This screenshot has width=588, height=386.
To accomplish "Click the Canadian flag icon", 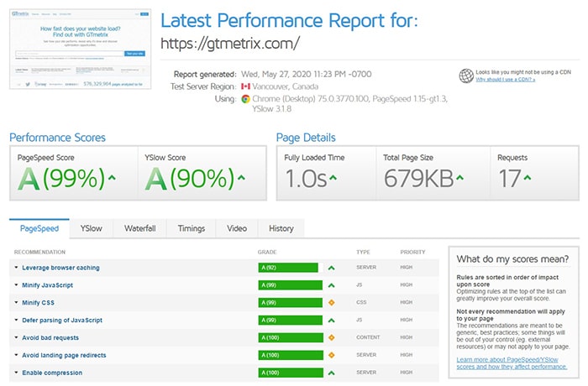I will coord(245,86).
